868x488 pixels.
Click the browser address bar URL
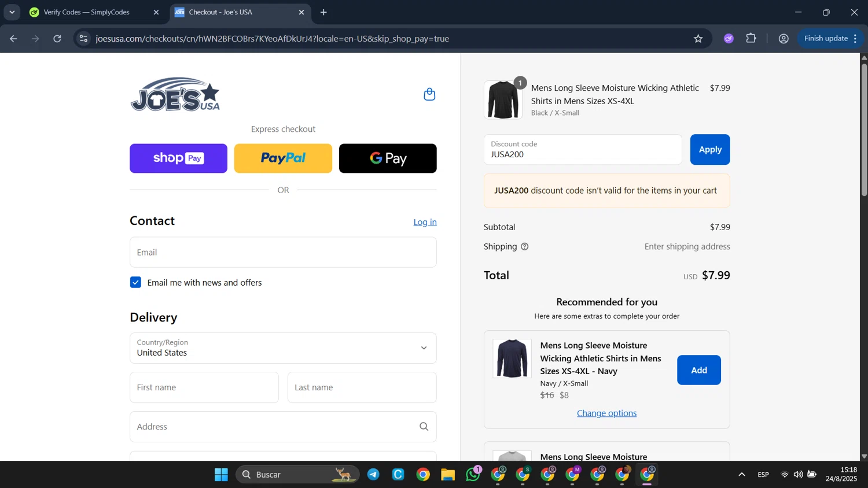pos(272,39)
